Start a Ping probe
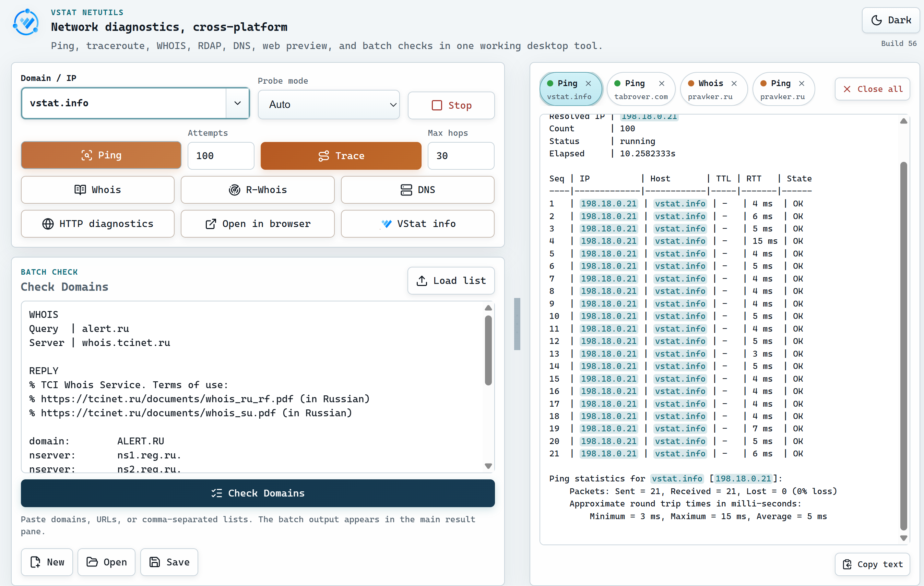 point(101,155)
